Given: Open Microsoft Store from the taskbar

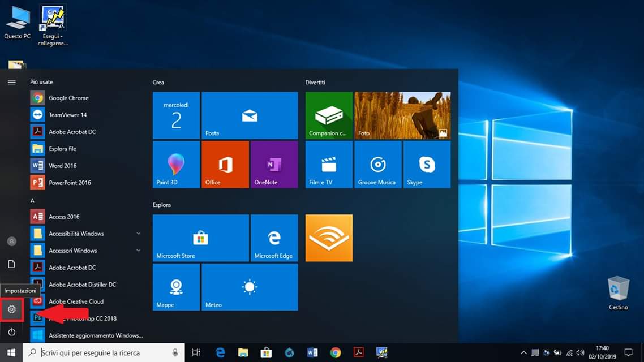Looking at the screenshot, I should [x=266, y=352].
